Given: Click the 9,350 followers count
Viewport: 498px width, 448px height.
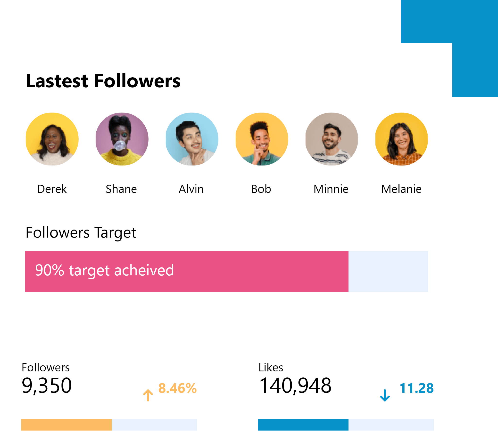Looking at the screenshot, I should click(47, 385).
